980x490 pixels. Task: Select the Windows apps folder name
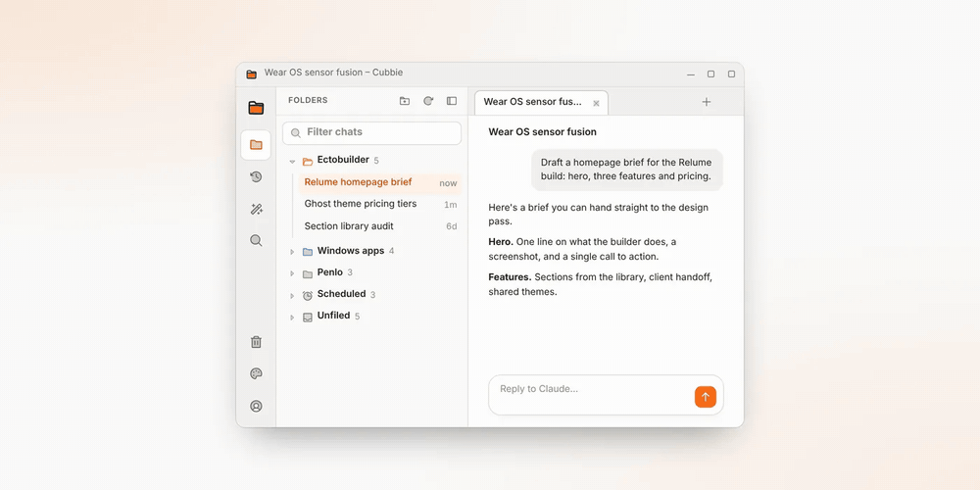point(351,251)
